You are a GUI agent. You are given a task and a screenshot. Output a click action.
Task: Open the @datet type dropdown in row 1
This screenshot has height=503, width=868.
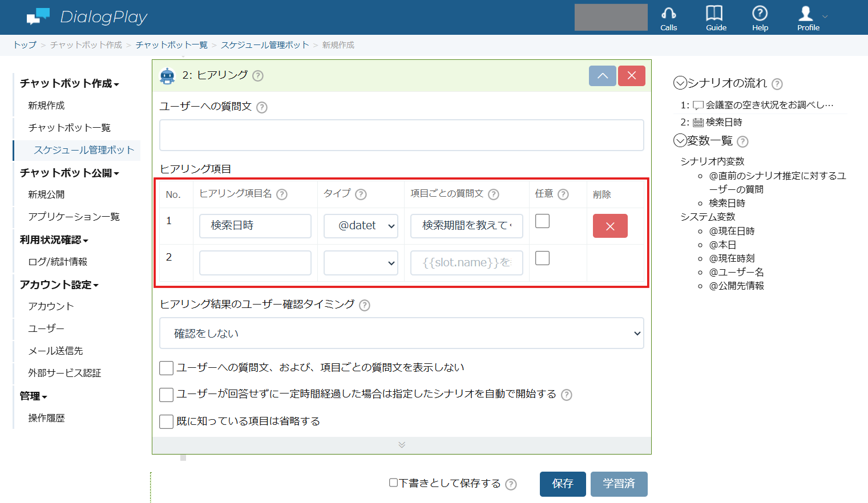361,226
